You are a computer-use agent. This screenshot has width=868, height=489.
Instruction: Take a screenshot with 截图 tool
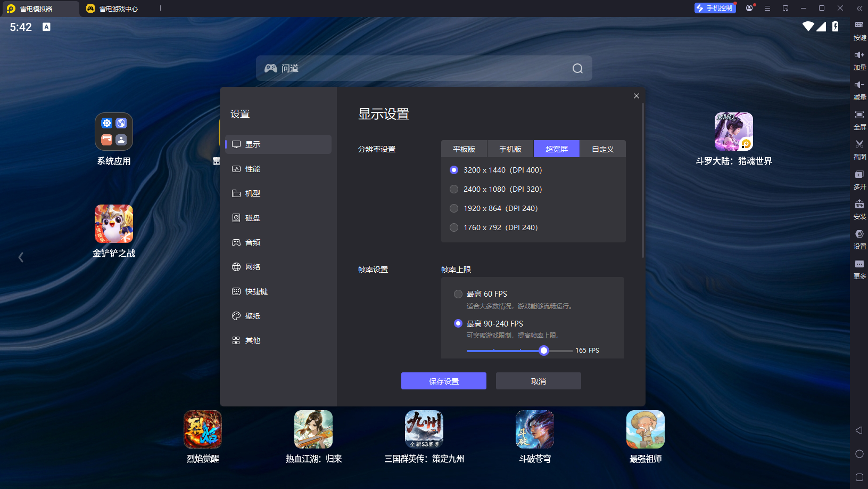coord(859,150)
